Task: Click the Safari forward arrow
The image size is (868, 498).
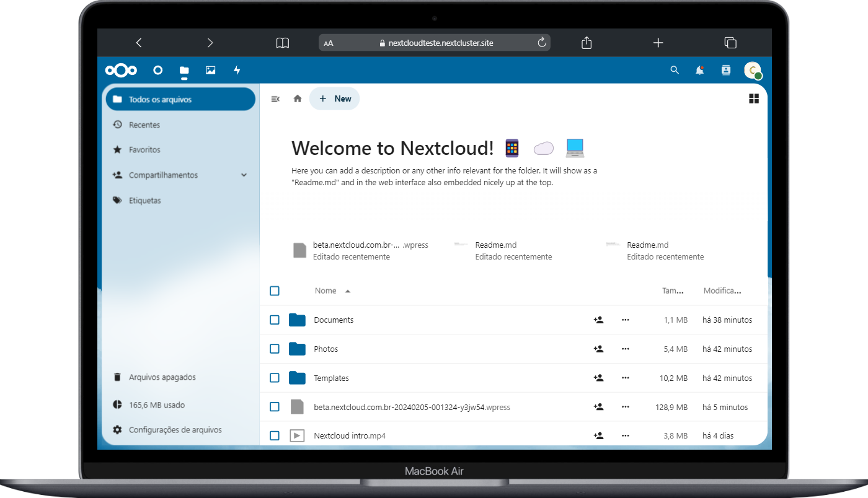Action: 210,43
